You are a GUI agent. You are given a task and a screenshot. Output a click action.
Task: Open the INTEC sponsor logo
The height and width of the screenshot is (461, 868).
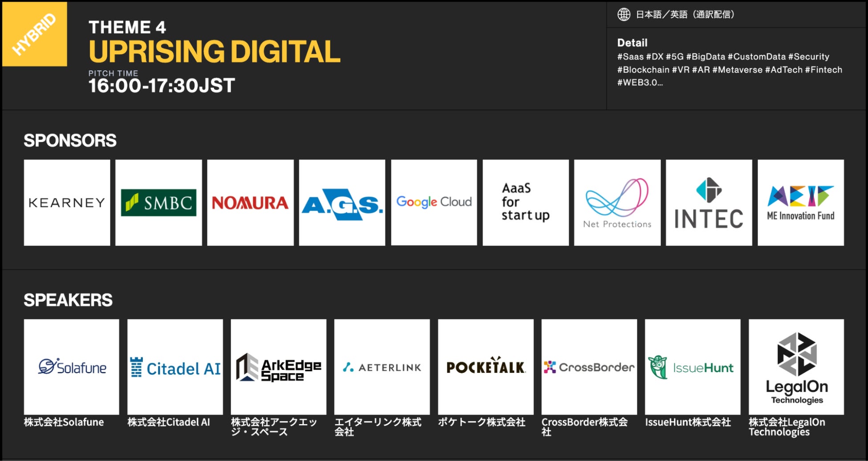pos(709,202)
